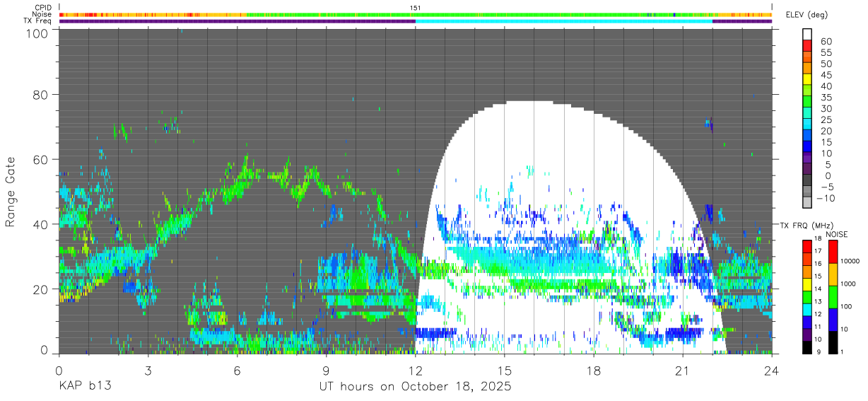Click the '1000' label on the NOISE scale
Screen dimensions: 868x401
pos(850,284)
